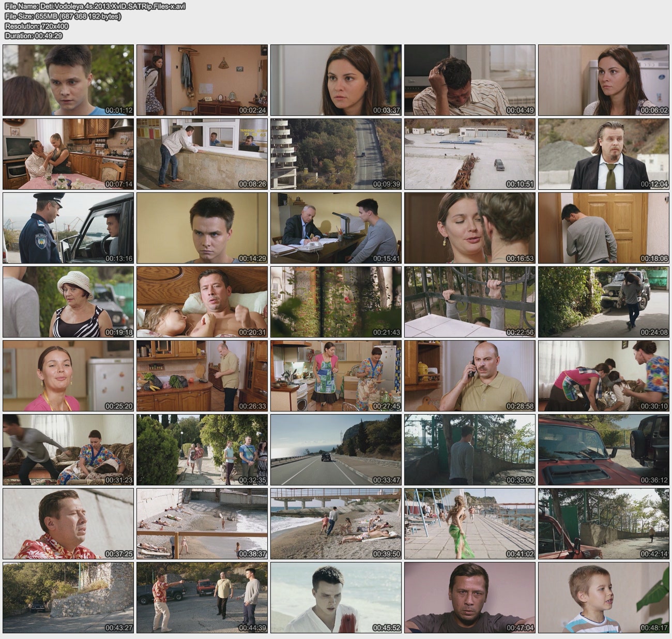
Task: Click the File Name text line
Action: click(x=95, y=7)
